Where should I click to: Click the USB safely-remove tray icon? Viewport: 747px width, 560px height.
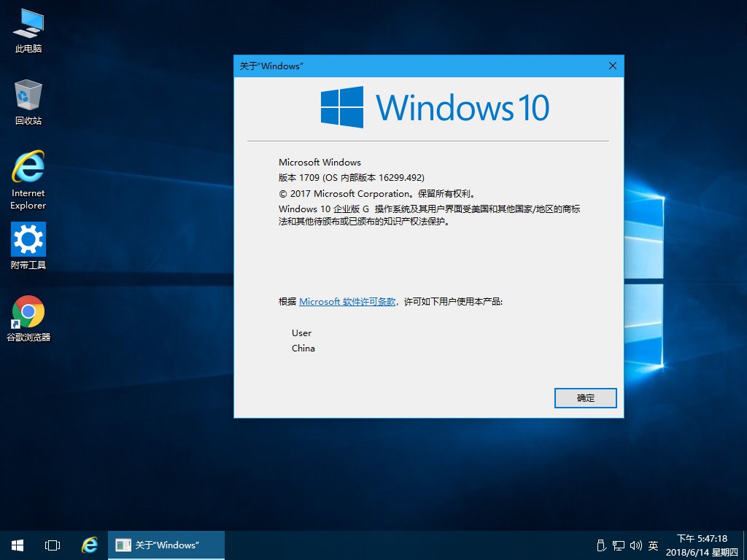[601, 545]
